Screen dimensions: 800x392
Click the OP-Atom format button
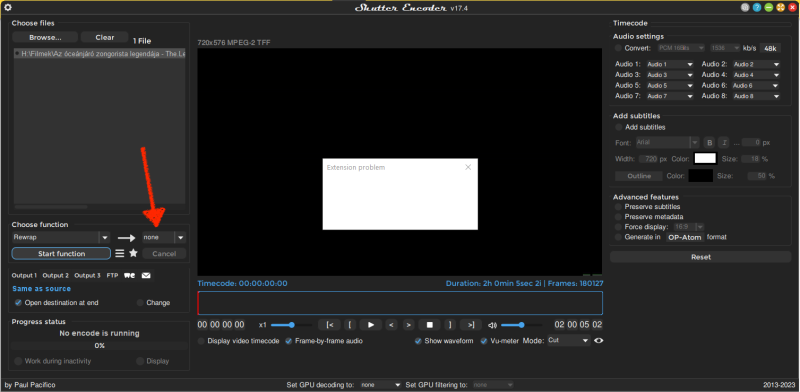pos(685,237)
